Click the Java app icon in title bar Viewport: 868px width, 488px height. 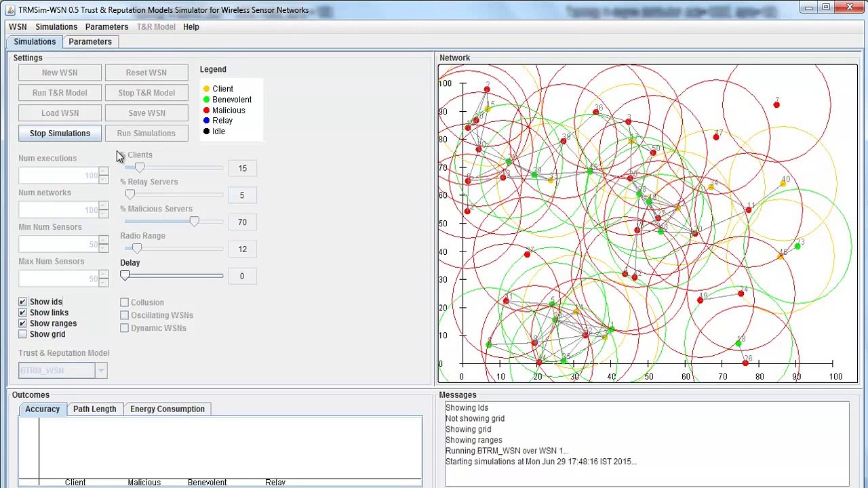[10, 9]
